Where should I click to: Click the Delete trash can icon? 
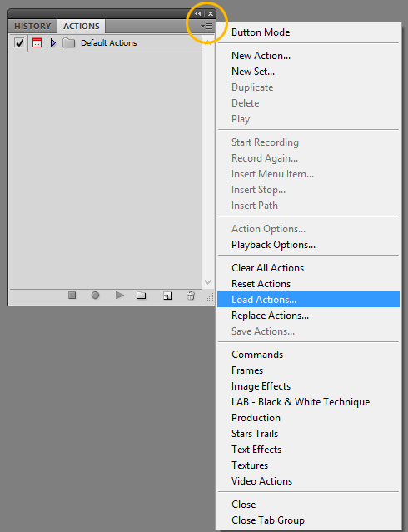click(192, 296)
